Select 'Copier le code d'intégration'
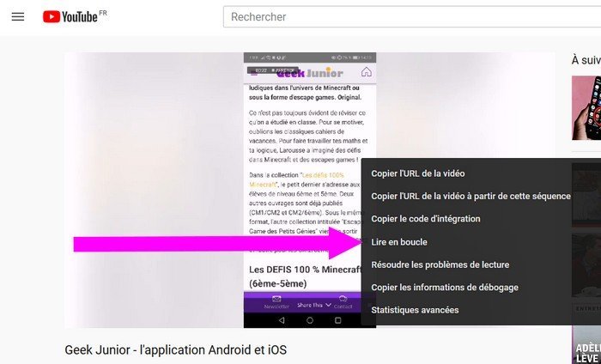 pyautogui.click(x=426, y=219)
